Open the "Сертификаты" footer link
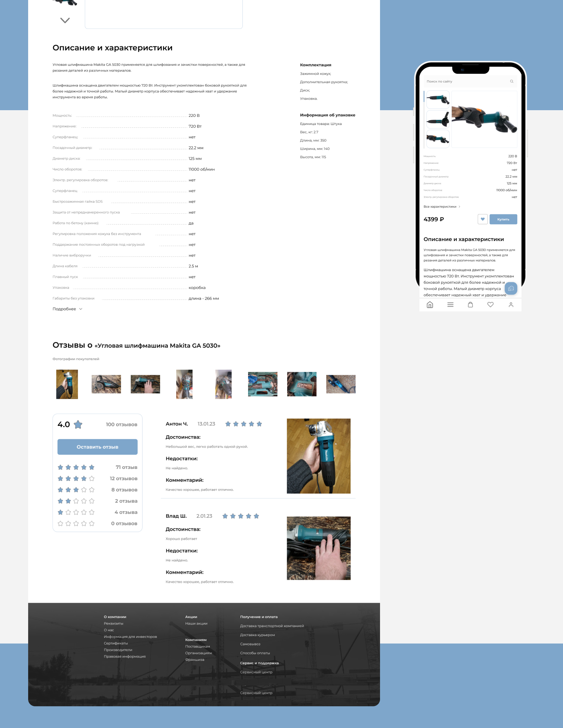The height and width of the screenshot is (728, 563). coord(116,643)
